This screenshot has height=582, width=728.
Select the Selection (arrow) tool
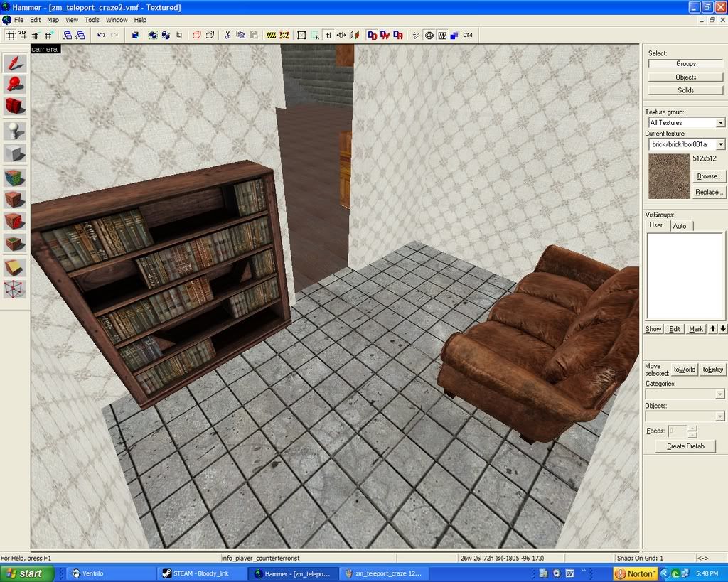point(15,63)
